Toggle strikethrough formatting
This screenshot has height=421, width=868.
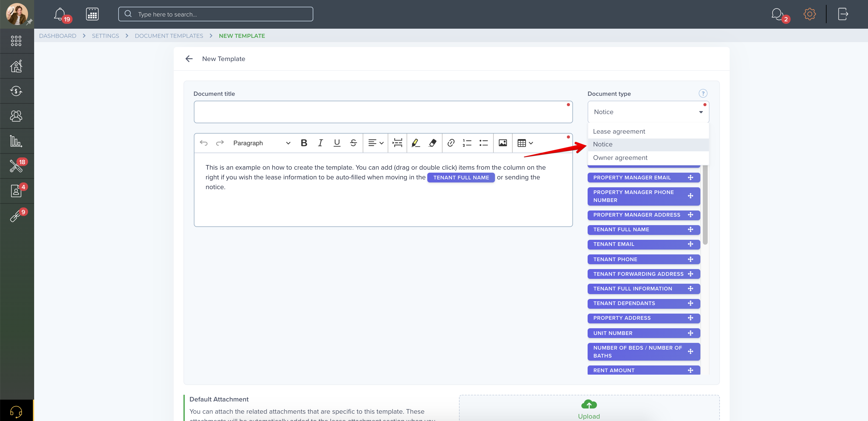[x=353, y=143]
